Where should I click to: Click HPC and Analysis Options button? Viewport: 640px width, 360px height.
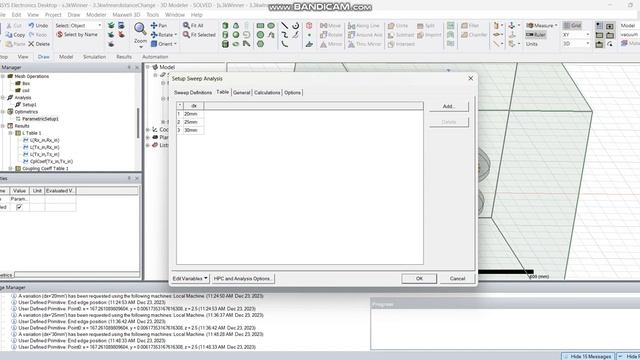point(243,278)
